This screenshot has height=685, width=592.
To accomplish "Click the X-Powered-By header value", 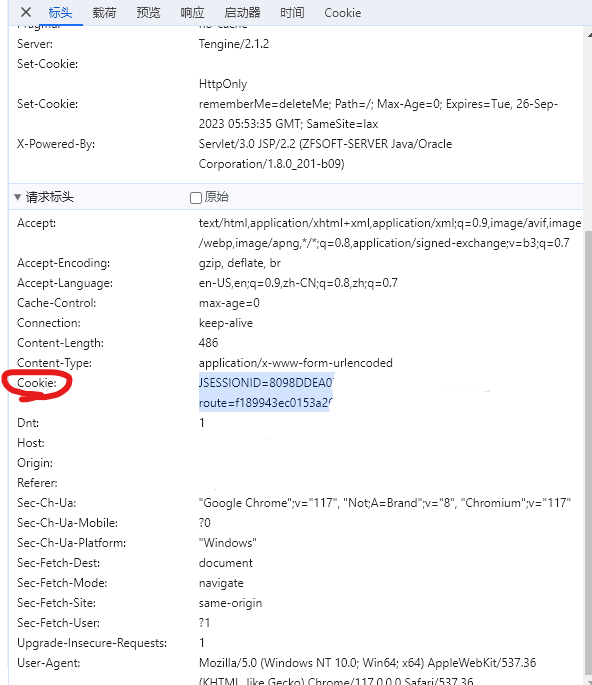I will click(325, 154).
